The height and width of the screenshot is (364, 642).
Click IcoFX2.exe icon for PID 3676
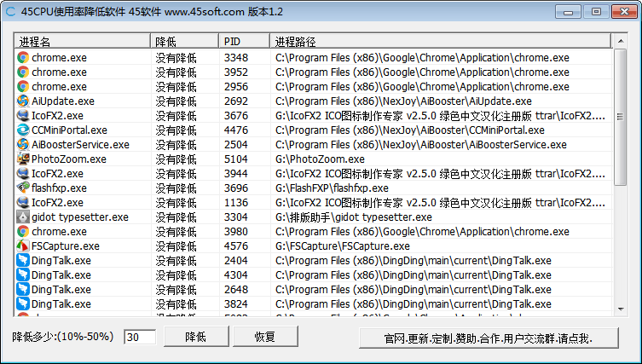(x=23, y=116)
